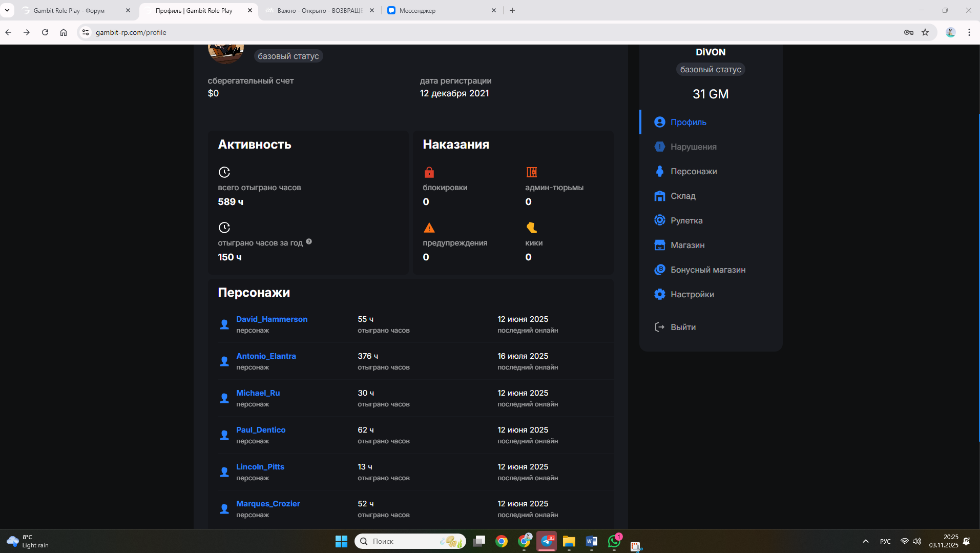The height and width of the screenshot is (553, 980).
Task: Open the David_Hammerson character link
Action: (272, 319)
